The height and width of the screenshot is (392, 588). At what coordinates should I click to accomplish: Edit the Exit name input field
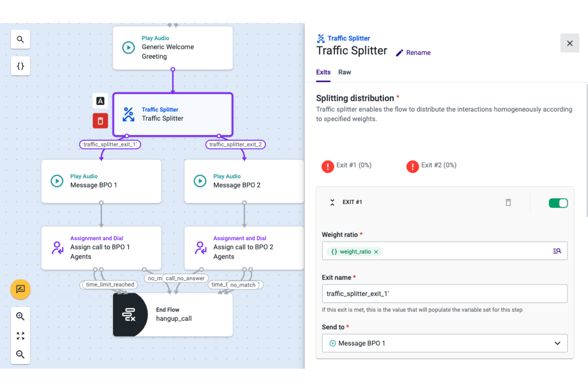[445, 294]
